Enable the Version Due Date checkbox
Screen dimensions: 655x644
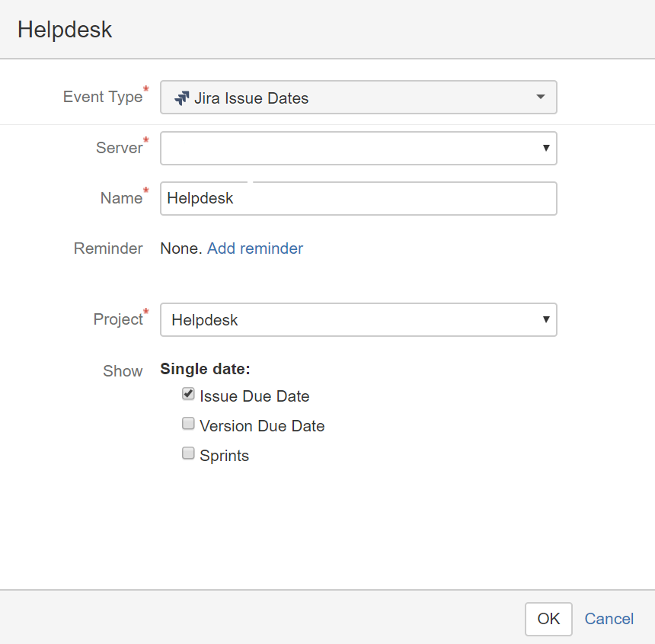pyautogui.click(x=188, y=423)
